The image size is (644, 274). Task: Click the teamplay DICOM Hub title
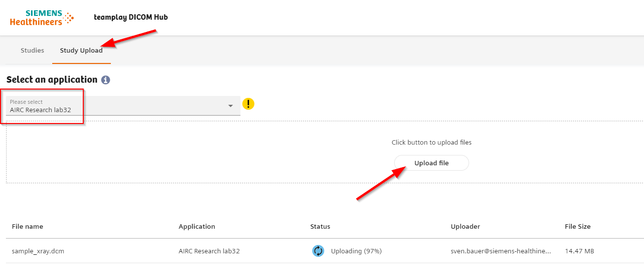click(131, 17)
